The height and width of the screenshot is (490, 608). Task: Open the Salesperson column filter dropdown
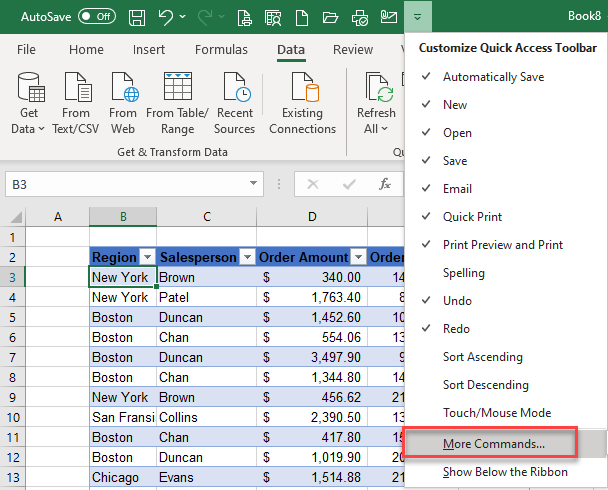point(247,257)
